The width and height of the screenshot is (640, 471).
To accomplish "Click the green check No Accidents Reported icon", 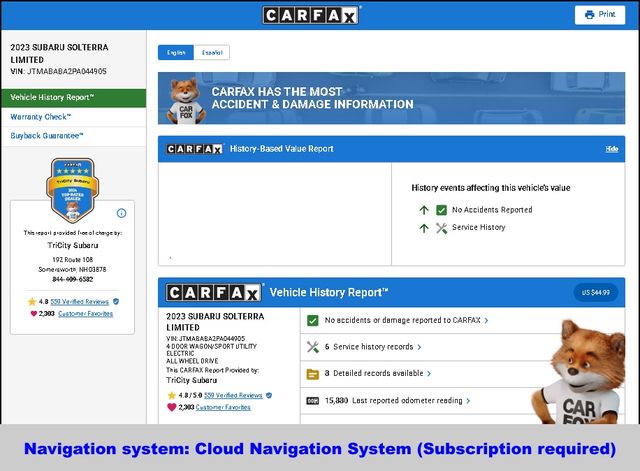I will [441, 210].
